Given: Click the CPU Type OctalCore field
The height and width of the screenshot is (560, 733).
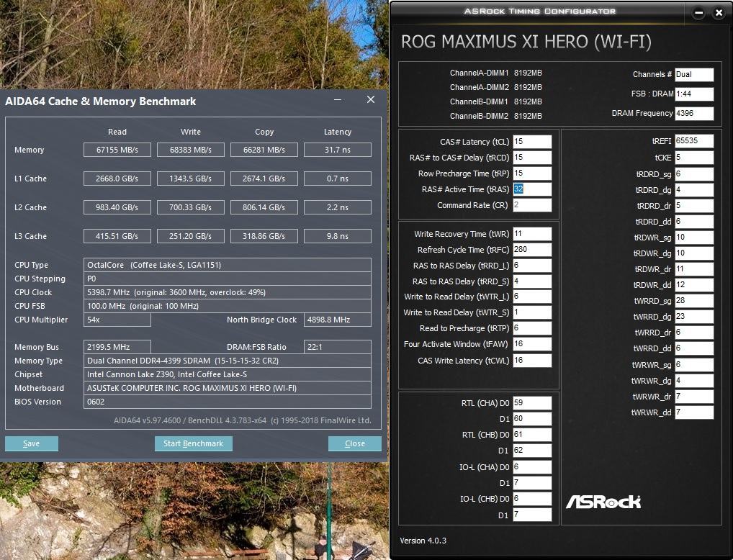Looking at the screenshot, I should click(x=228, y=265).
